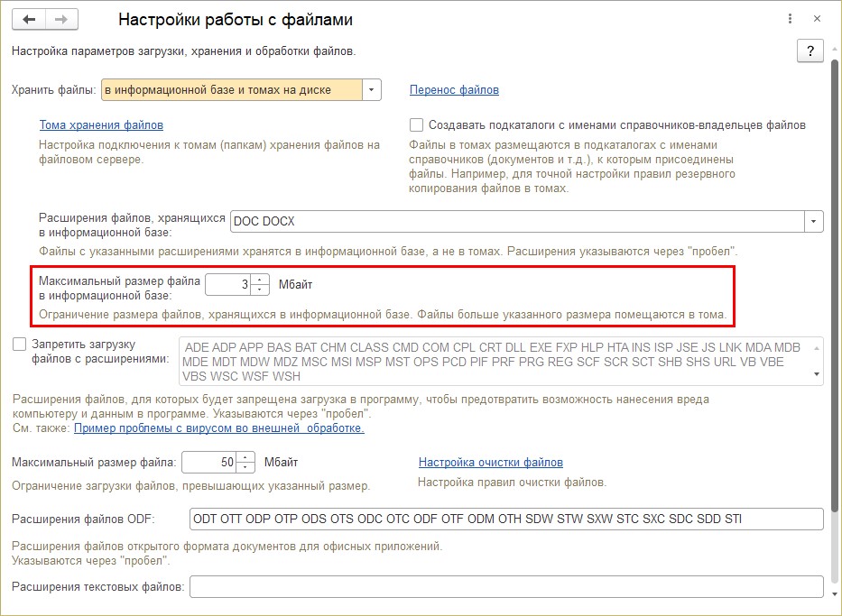Increase the 50 Мбайт maximum file size

coord(247,458)
